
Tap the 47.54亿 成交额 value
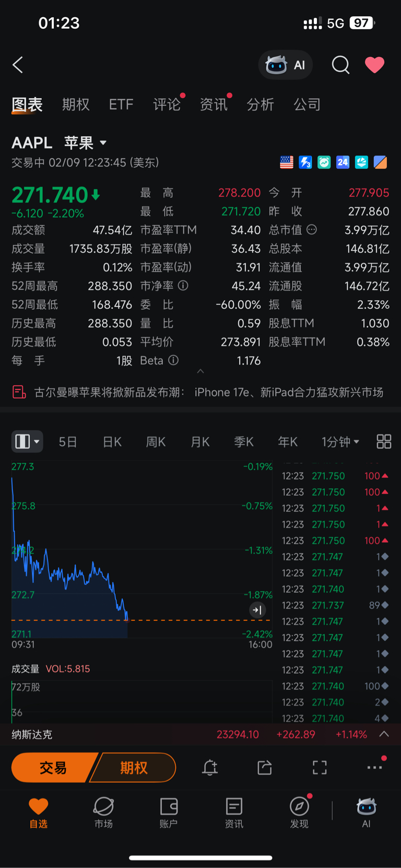pos(112,230)
